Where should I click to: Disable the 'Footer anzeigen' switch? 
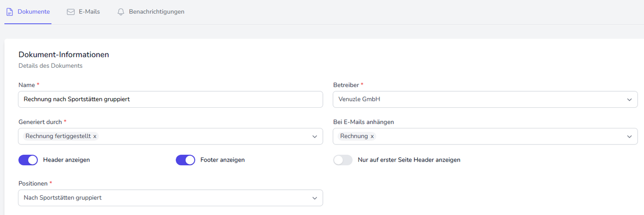click(185, 160)
